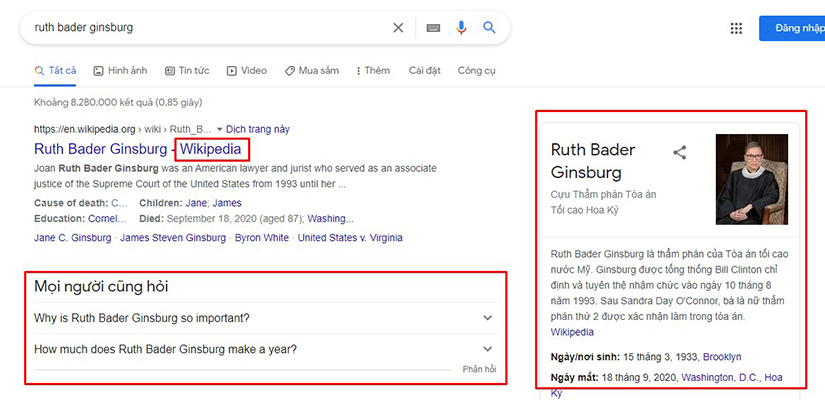Click Phản hồi feedback link
This screenshot has width=825, height=400.
(x=479, y=369)
